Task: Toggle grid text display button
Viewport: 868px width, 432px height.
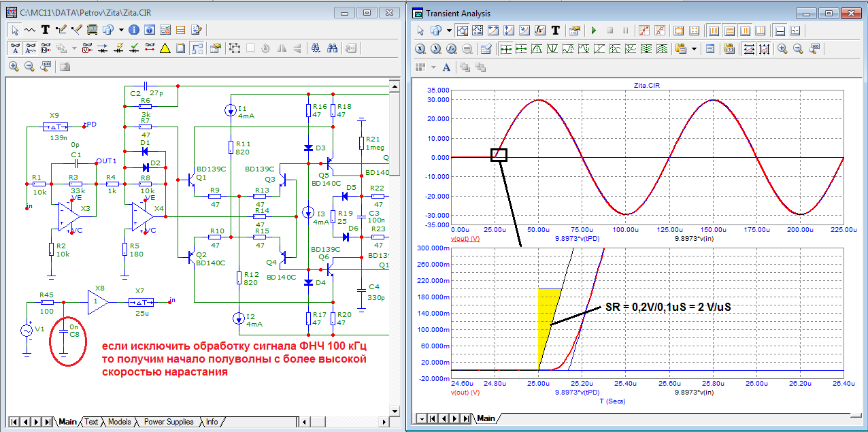Action: [x=15, y=48]
